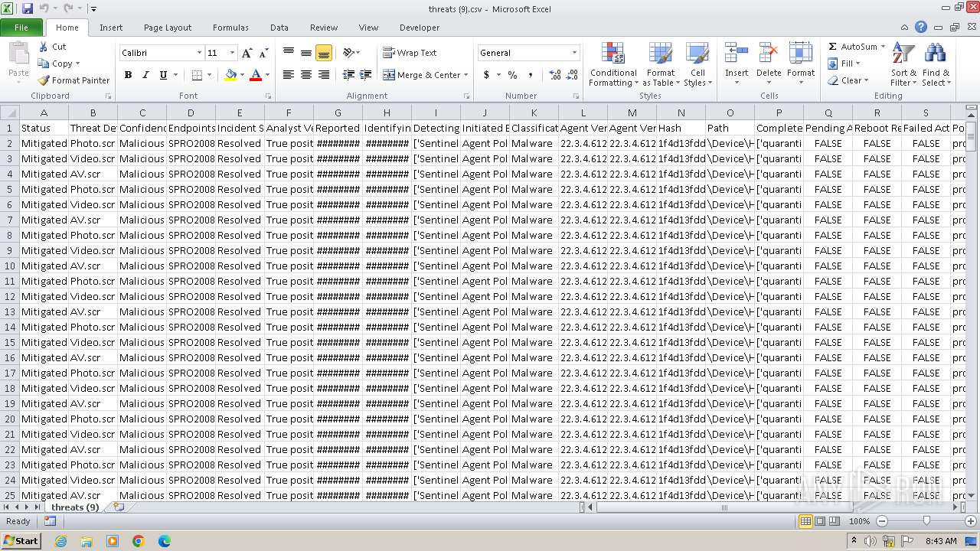The image size is (980, 551).
Task: Click the AutoSum button
Action: click(852, 47)
